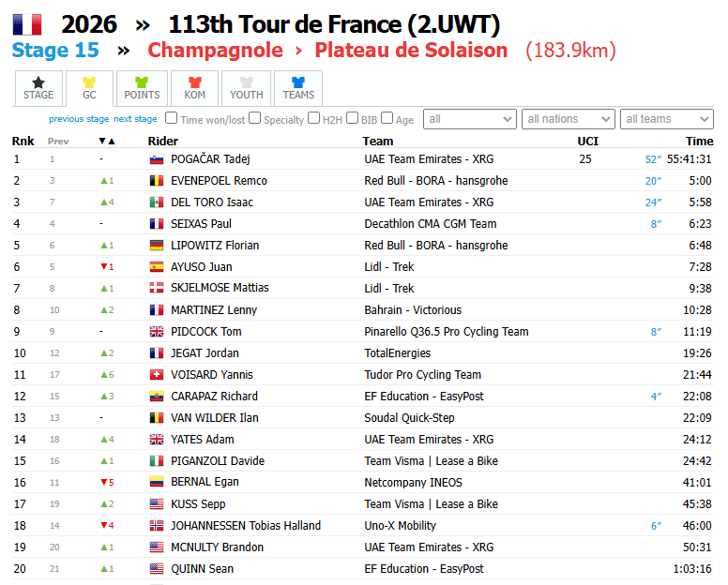
Task: Click Belgian flag next to EVENEPOEL Remco
Action: 157,181
